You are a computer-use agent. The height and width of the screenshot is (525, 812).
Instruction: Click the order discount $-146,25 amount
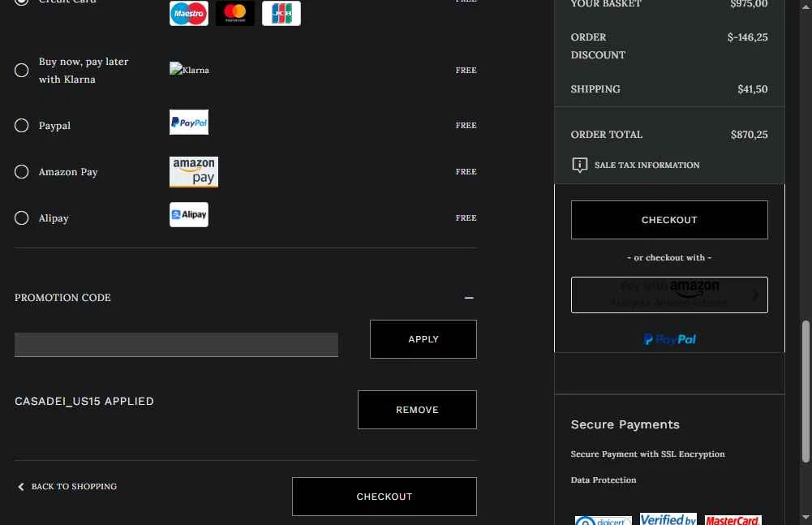coord(747,37)
